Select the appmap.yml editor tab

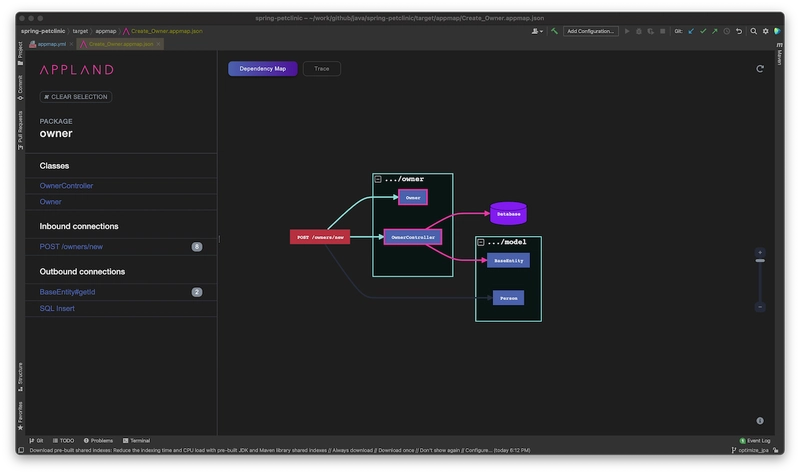[x=50, y=44]
